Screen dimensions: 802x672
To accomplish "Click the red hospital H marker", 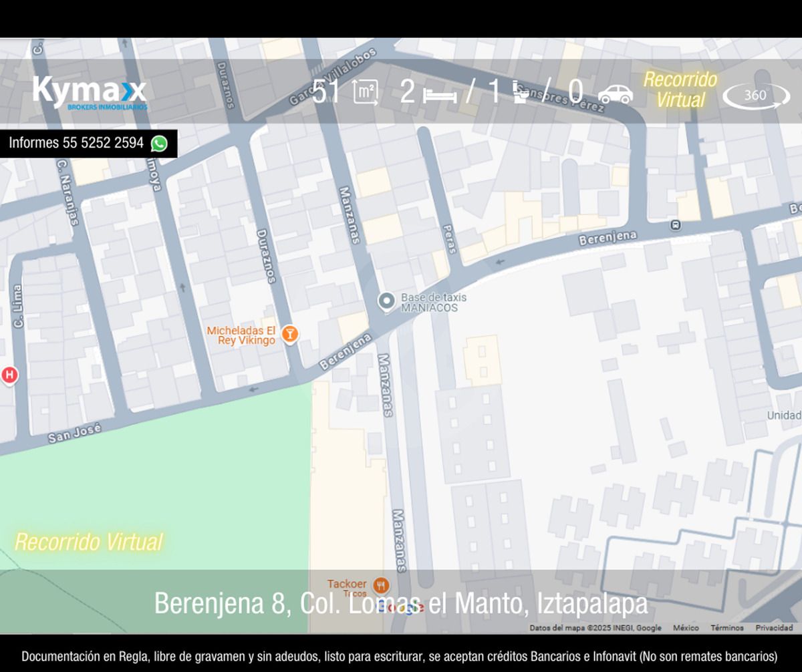I will [9, 375].
